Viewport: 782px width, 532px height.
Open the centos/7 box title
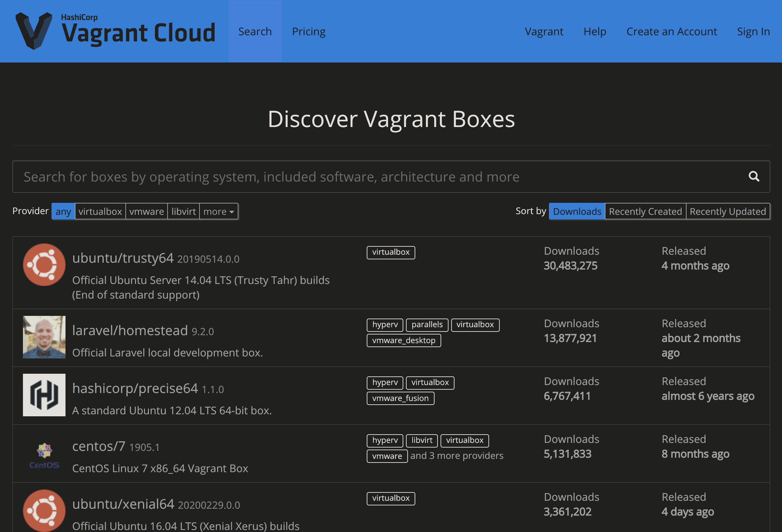(x=99, y=446)
